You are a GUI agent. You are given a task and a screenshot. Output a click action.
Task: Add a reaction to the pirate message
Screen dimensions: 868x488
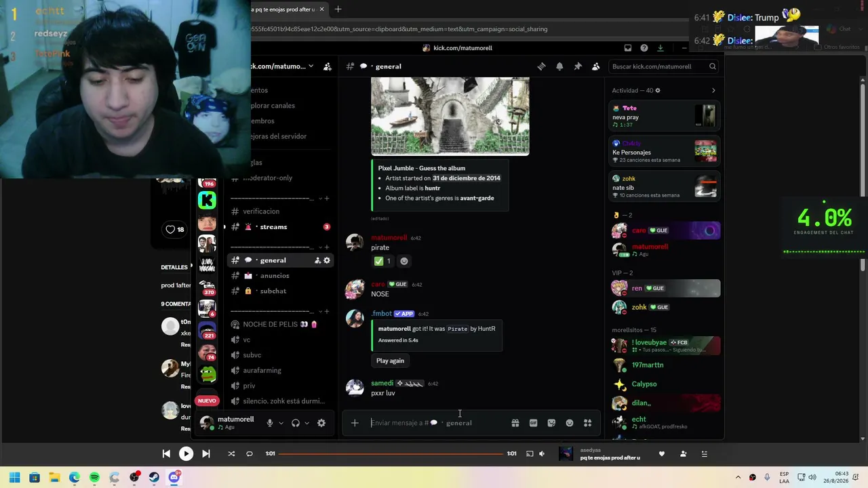(x=404, y=261)
